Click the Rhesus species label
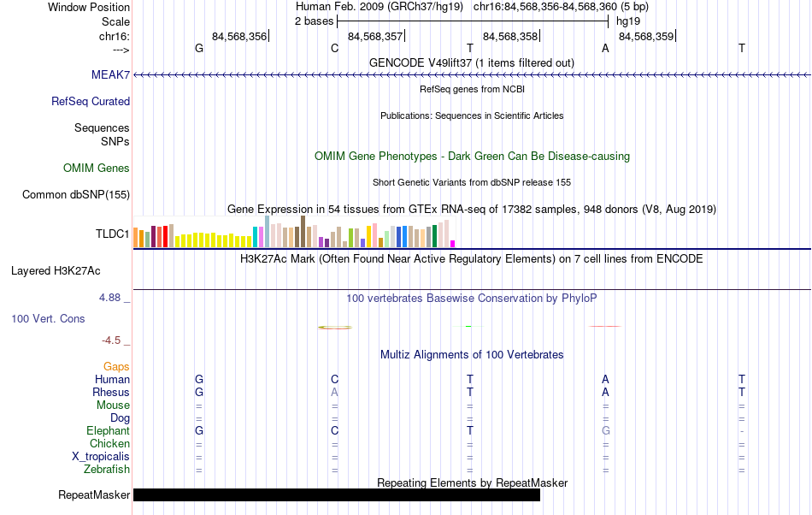 tap(111, 392)
